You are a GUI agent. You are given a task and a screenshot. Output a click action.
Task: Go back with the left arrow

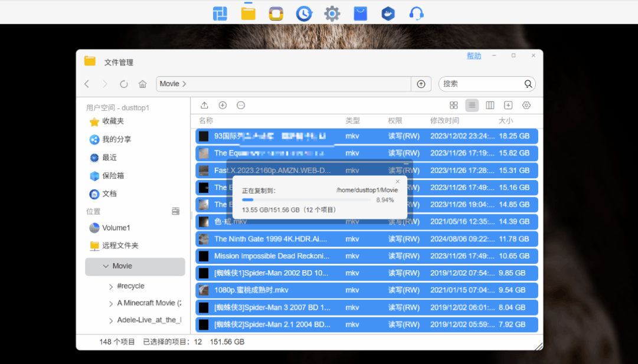click(x=87, y=84)
